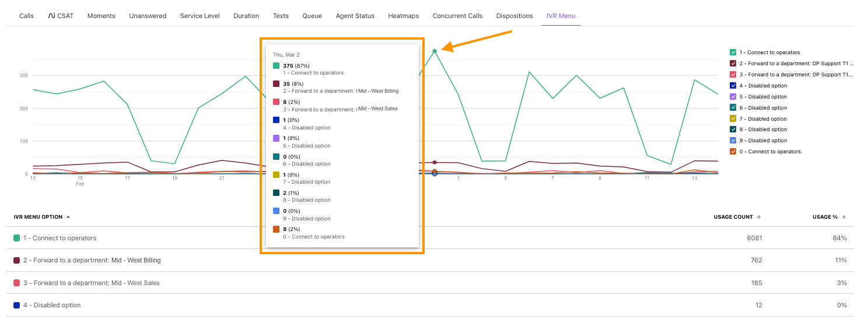Select the Unanswered tab
The image size is (868, 319).
click(x=148, y=16)
